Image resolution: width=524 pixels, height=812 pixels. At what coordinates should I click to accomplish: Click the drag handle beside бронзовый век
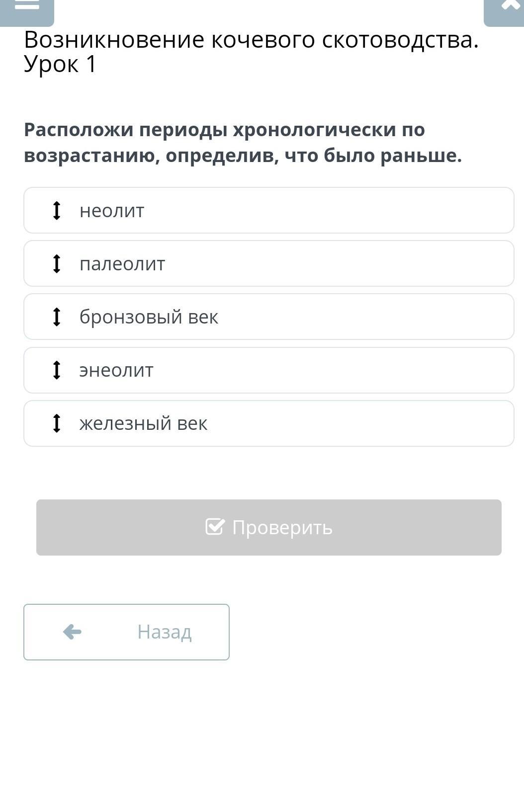[57, 317]
